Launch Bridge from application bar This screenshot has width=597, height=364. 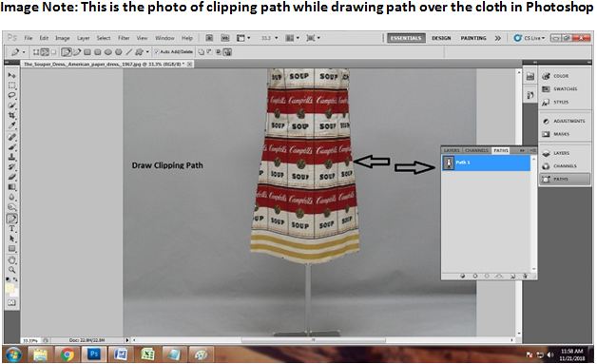[x=209, y=38]
